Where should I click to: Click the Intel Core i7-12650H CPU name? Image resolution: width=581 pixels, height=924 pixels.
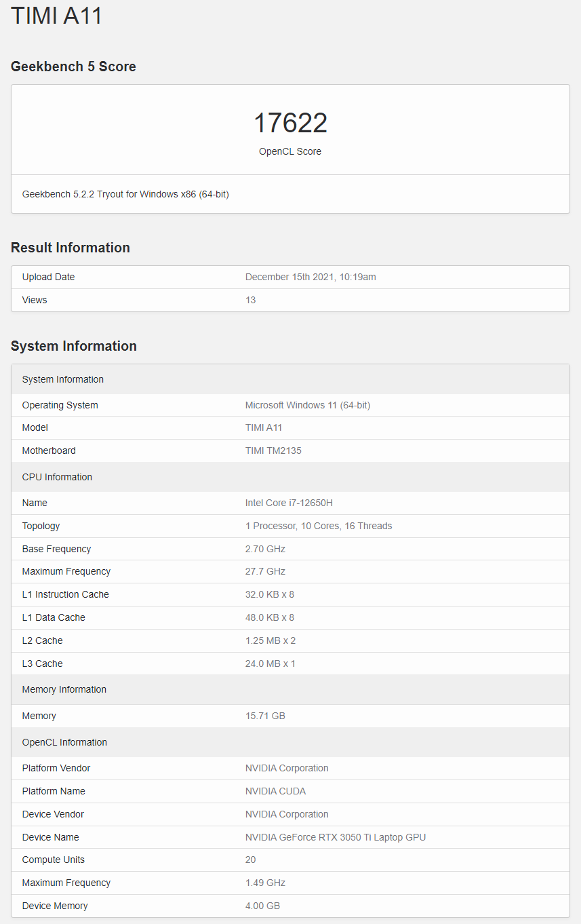coord(289,503)
